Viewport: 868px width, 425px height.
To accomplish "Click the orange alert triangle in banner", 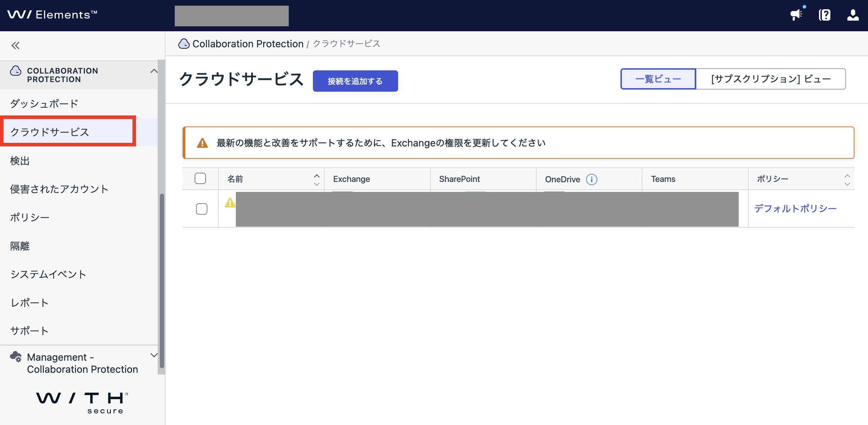I will [202, 143].
